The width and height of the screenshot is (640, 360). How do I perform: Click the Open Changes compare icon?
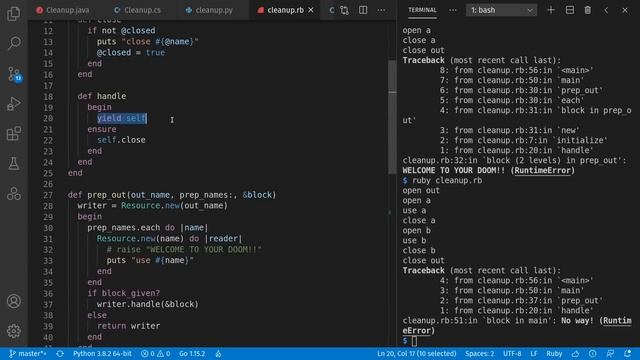coord(344,10)
